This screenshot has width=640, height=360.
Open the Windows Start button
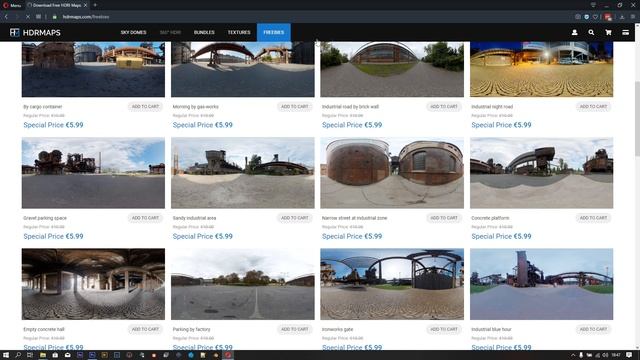pyautogui.click(x=6, y=355)
